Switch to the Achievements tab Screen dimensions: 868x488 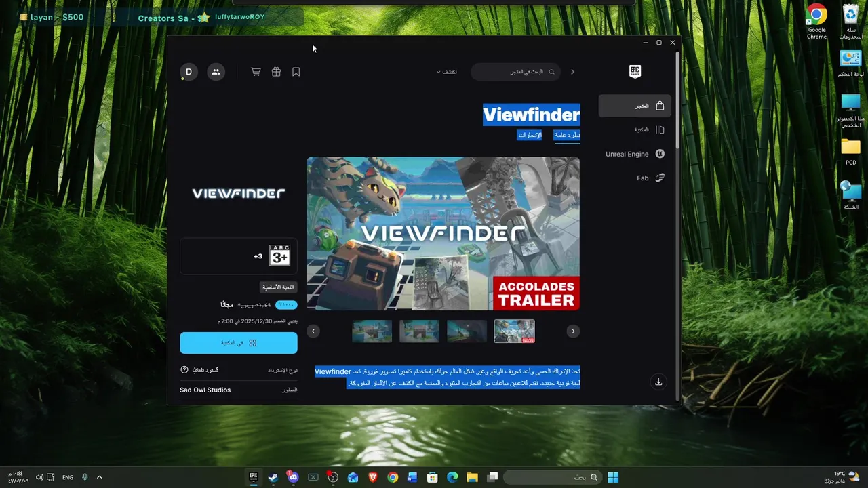pos(530,135)
